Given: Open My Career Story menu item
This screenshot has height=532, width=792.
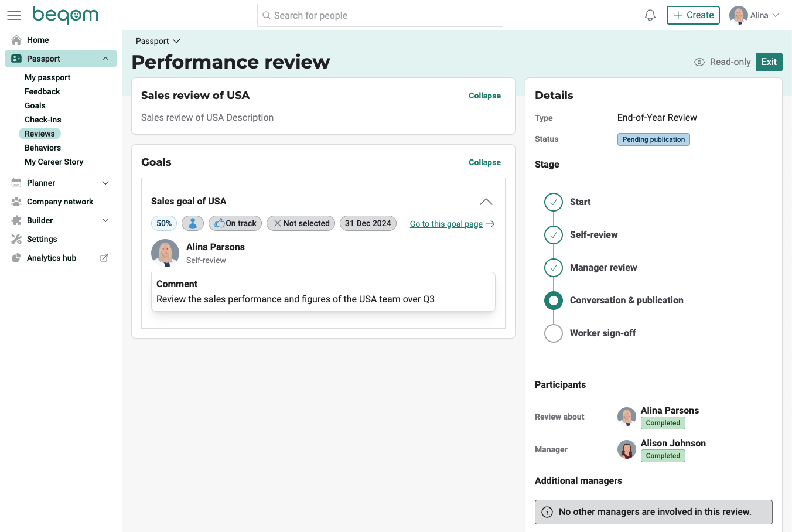Looking at the screenshot, I should (x=54, y=162).
